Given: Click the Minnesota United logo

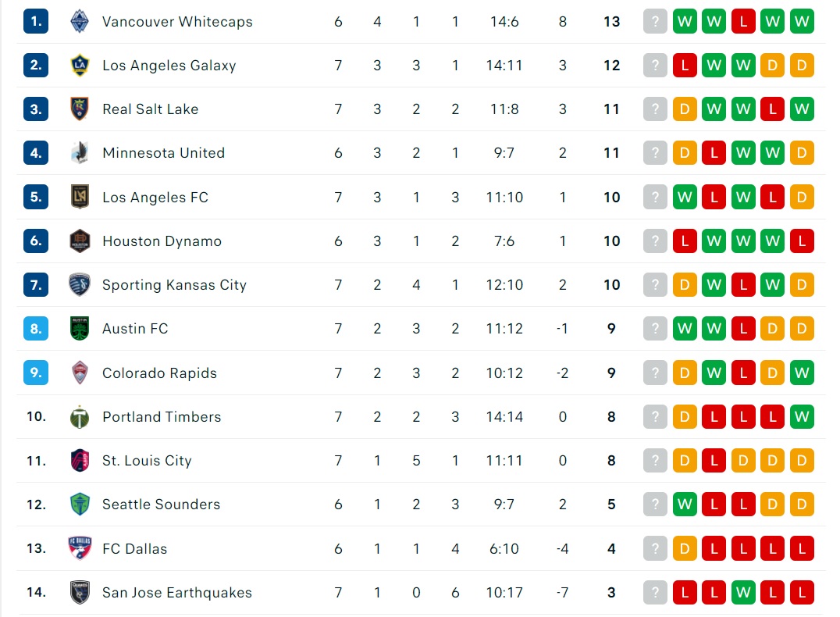Looking at the screenshot, I should 80,153.
